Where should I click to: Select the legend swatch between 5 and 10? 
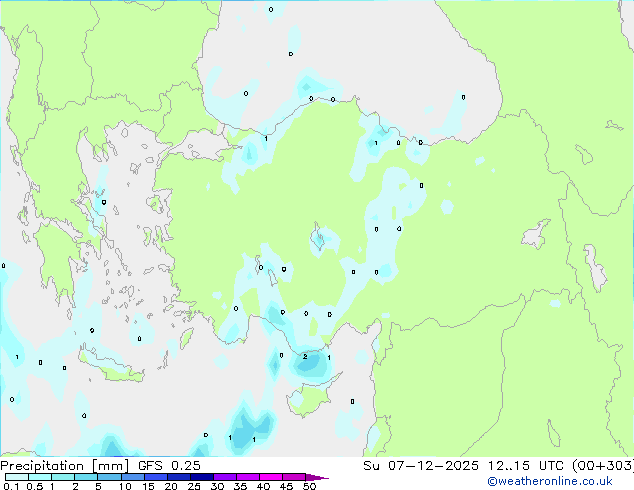[x=110, y=477]
